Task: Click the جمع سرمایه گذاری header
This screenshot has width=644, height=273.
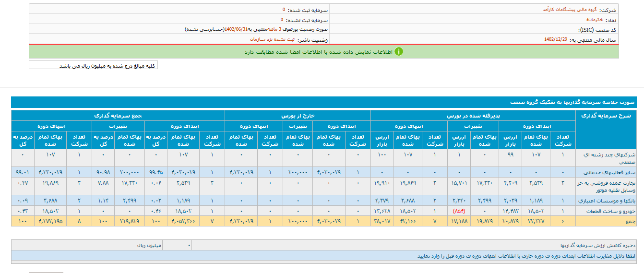Action: 118,116
